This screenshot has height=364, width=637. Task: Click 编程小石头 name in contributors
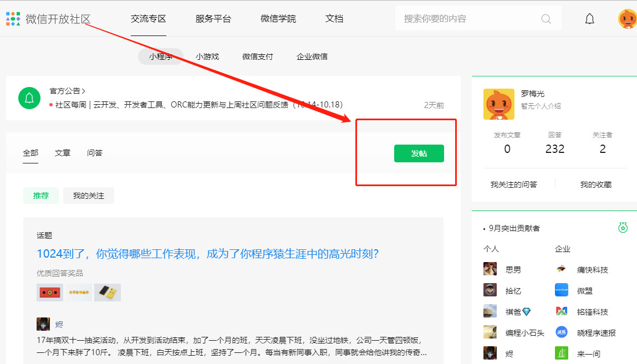click(x=525, y=333)
